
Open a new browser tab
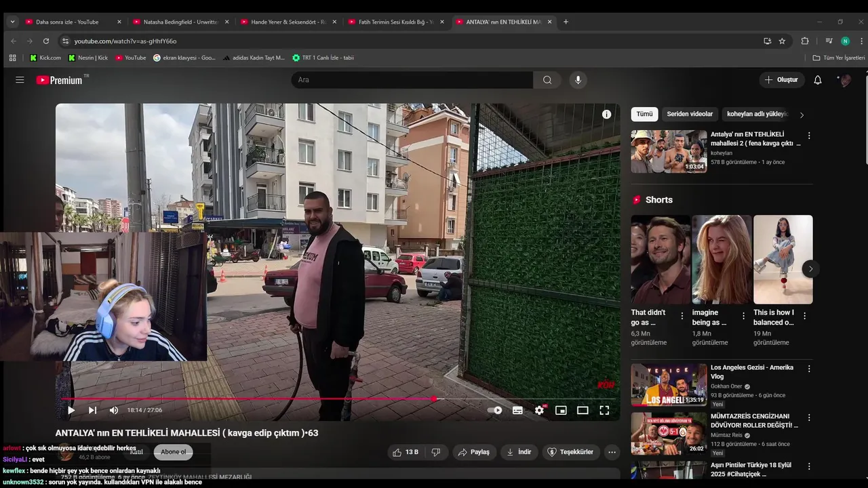566,22
